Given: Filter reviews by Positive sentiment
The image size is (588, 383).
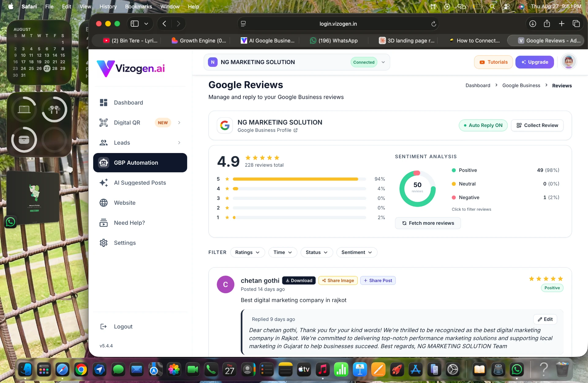Looking at the screenshot, I should pos(505,170).
